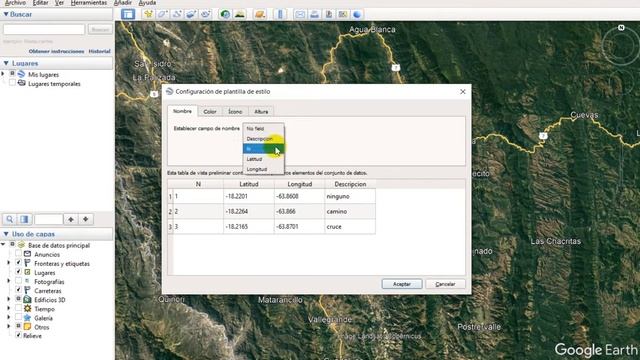
Task: Open the Obtener instrucciones link
Action: (x=56, y=51)
